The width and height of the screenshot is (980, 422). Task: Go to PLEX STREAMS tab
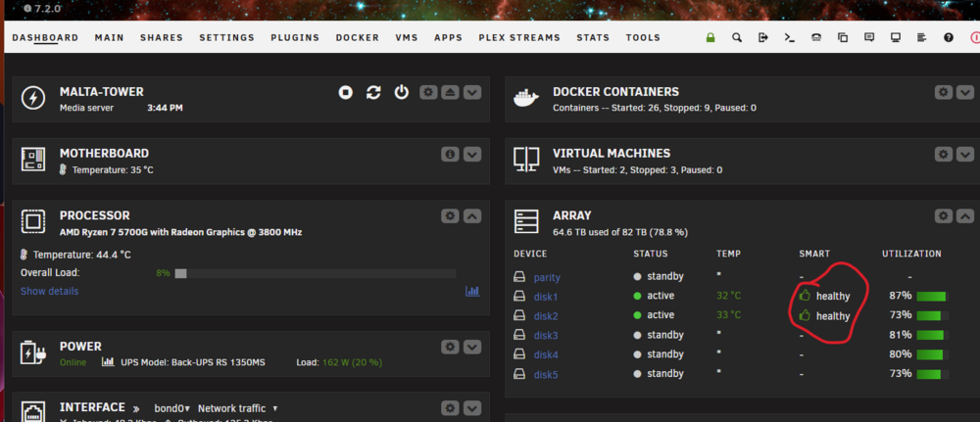[x=519, y=37]
